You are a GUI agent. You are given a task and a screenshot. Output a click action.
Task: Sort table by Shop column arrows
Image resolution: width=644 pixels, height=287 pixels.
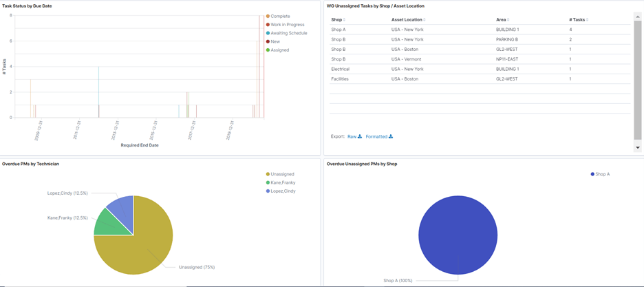pyautogui.click(x=344, y=20)
